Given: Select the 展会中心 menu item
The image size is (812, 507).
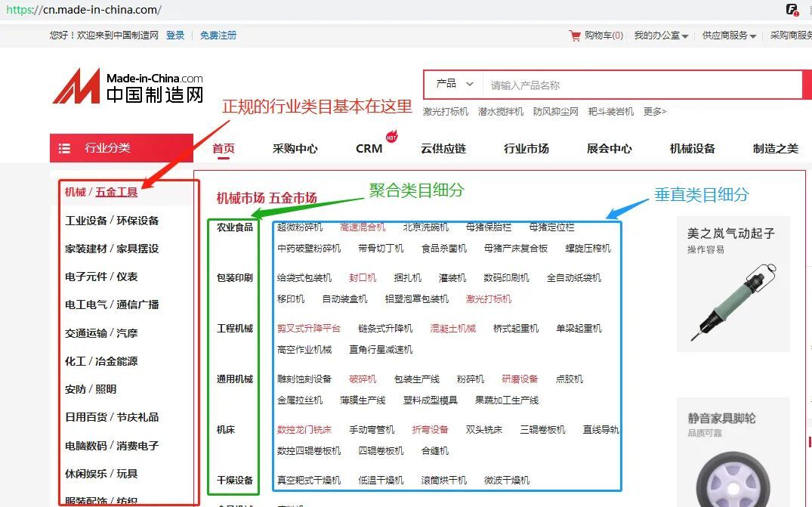Looking at the screenshot, I should [x=610, y=149].
